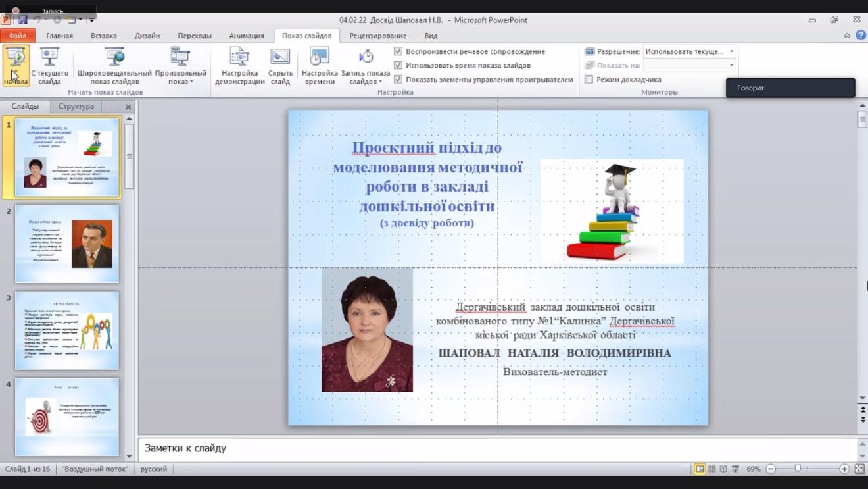Click Broadcast Slide Show icon
The image size is (868, 489).
[x=114, y=64]
